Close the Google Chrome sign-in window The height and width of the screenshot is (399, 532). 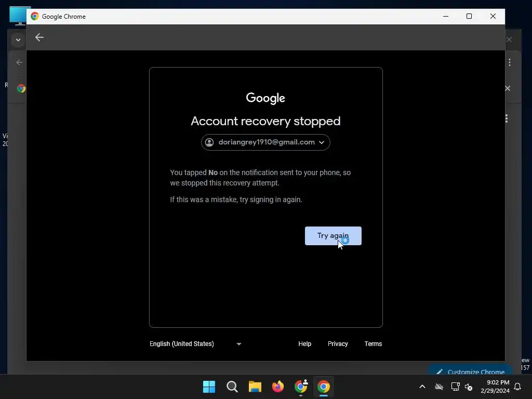click(x=493, y=16)
